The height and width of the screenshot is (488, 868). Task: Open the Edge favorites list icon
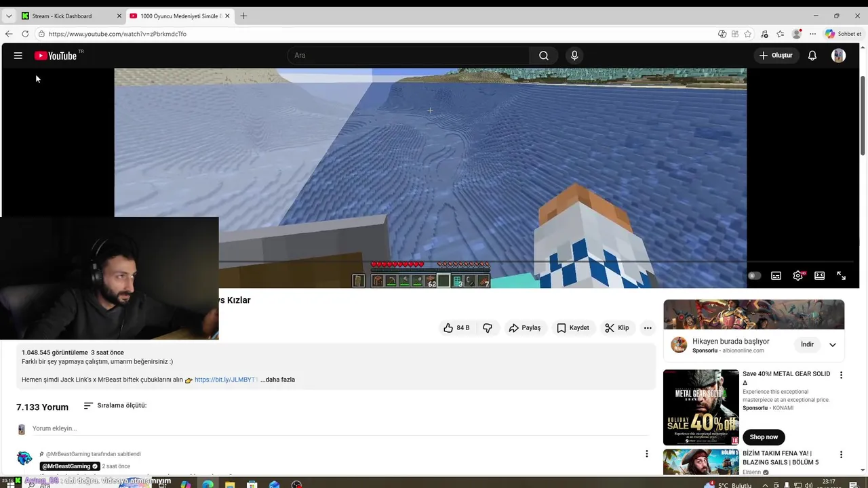coord(780,34)
